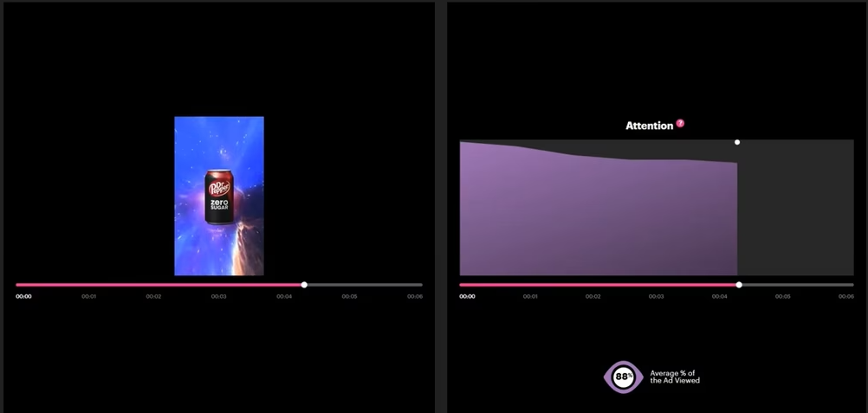This screenshot has height=413, width=868.
Task: Select 00:04 label under the ad video
Action: click(284, 297)
